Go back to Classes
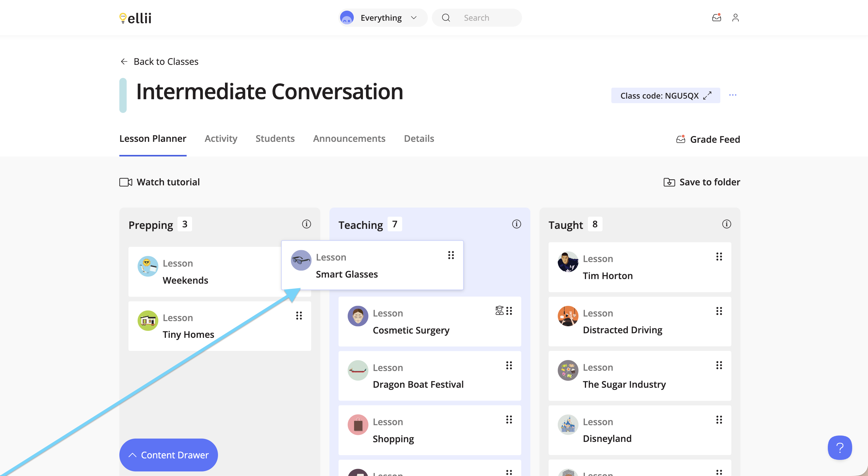868x476 pixels. point(159,61)
